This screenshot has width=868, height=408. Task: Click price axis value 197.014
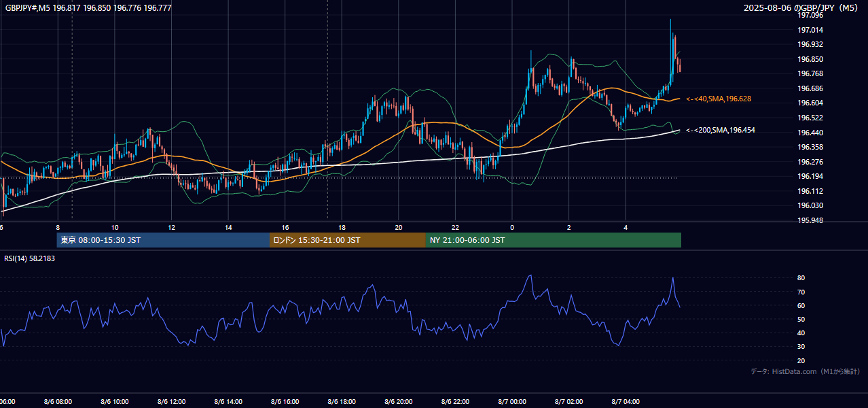(x=810, y=30)
